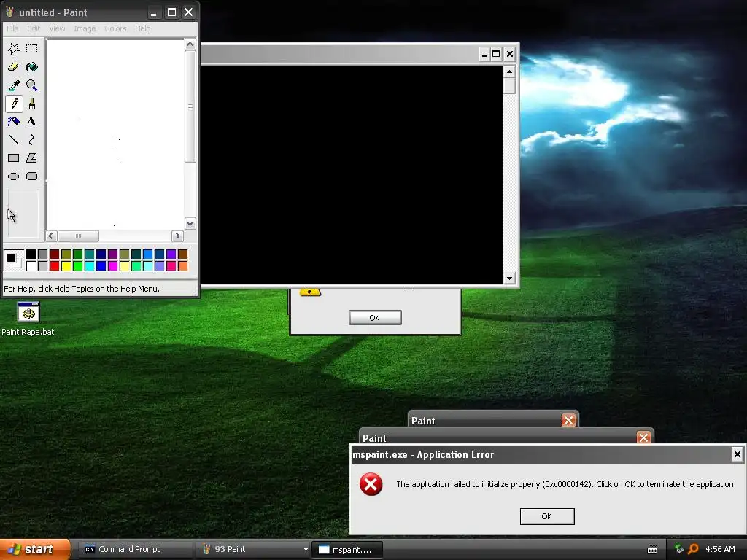
Task: Expand the 93 Paint group dropdown arrow
Action: pos(306,550)
